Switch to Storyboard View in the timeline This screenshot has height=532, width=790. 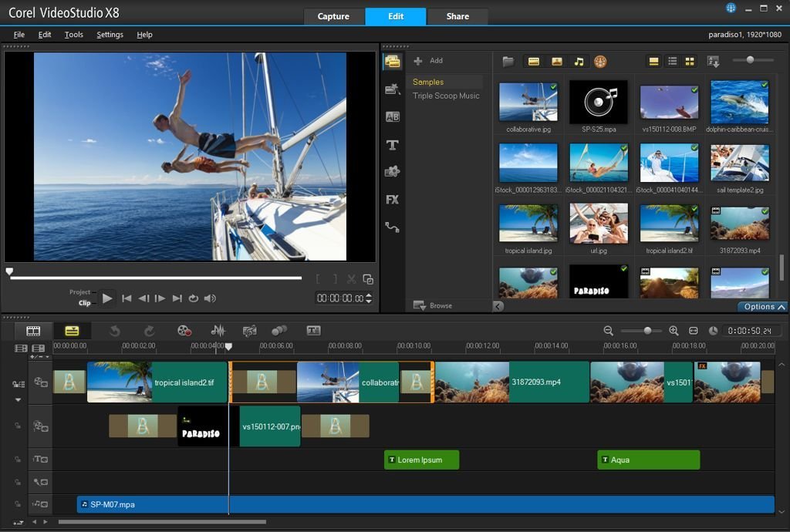32,330
